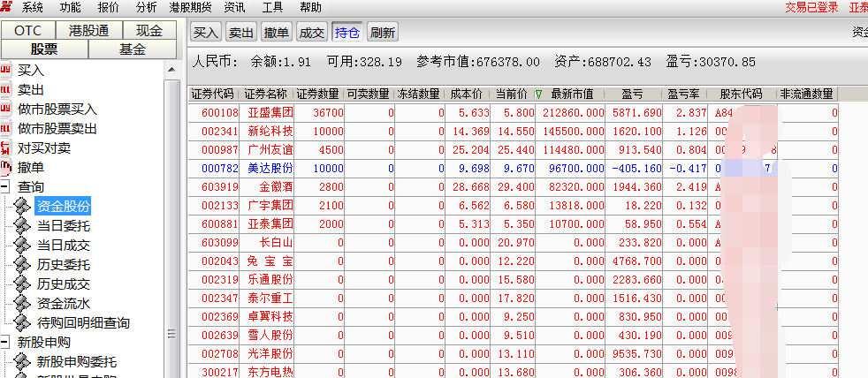Image resolution: width=868 pixels, height=378 pixels.
Task: Sort by 成本价 column header
Action: tap(467, 94)
